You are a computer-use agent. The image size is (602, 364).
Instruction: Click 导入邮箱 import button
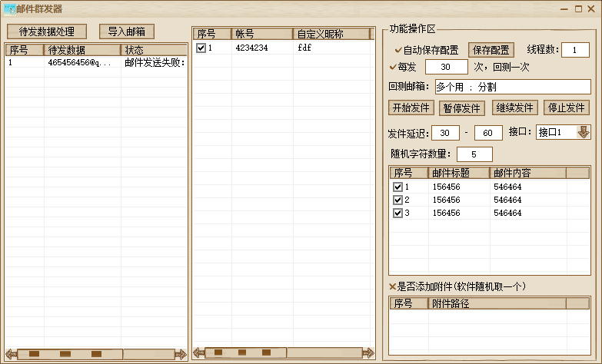(x=126, y=31)
